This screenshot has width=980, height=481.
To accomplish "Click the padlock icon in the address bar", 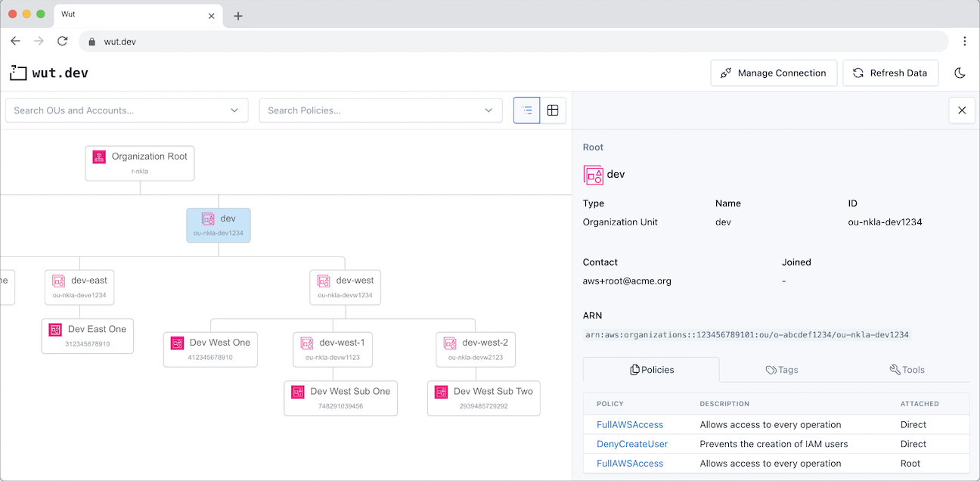I will point(91,41).
